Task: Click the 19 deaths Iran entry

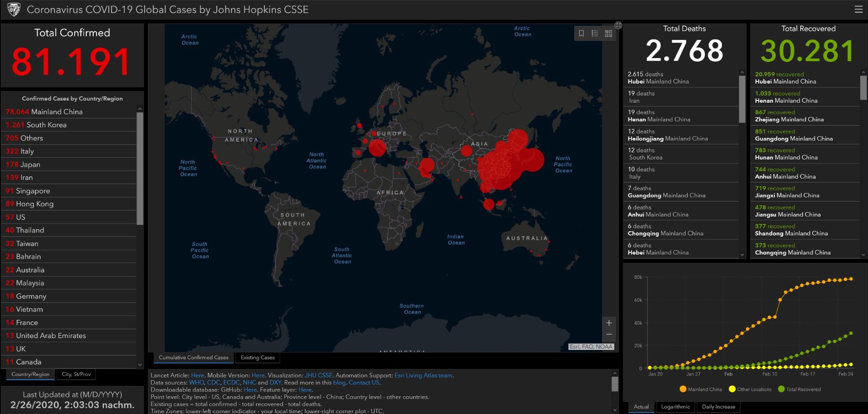Action: click(682, 97)
